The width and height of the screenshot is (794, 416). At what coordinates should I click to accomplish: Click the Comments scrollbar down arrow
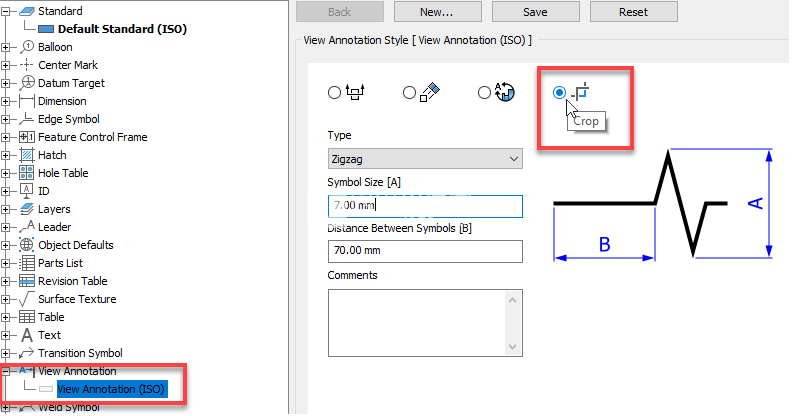[512, 347]
